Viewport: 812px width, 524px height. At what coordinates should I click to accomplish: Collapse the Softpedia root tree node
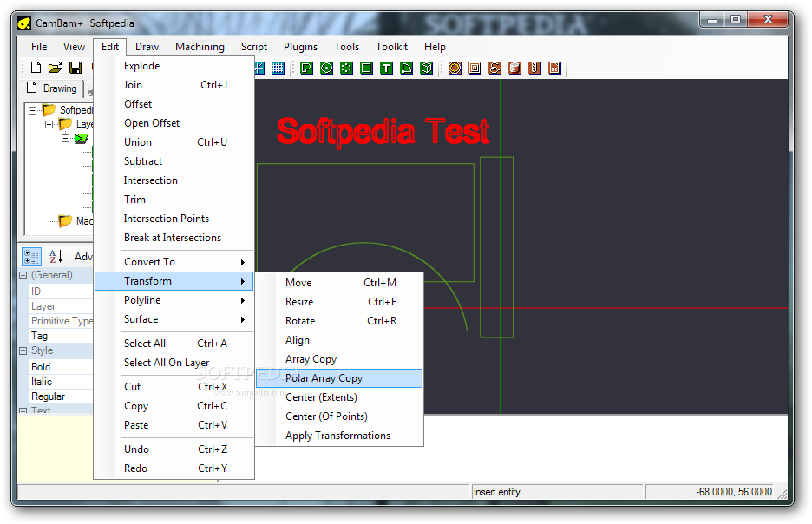(x=33, y=110)
